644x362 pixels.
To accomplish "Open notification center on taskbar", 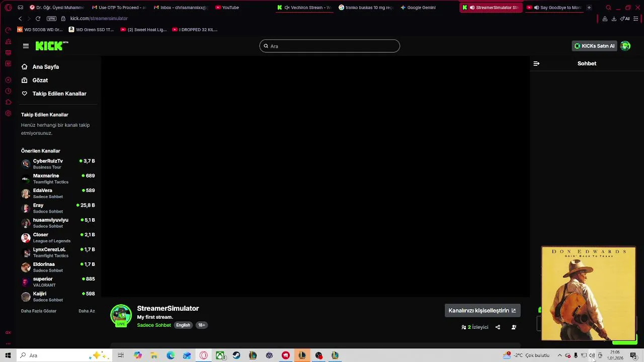I will [633, 355].
